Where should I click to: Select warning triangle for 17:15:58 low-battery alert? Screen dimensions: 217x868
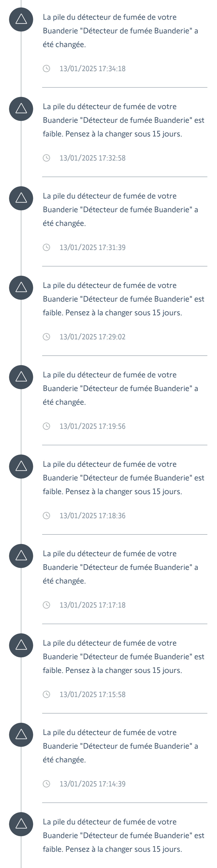21,645
